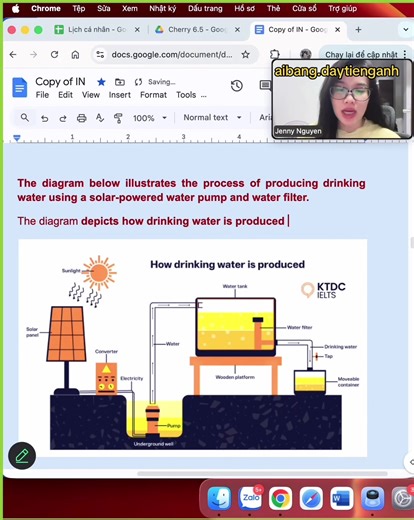Open the zoom 100% dropdown
Viewport: 414px width, 520px height.
[150, 118]
